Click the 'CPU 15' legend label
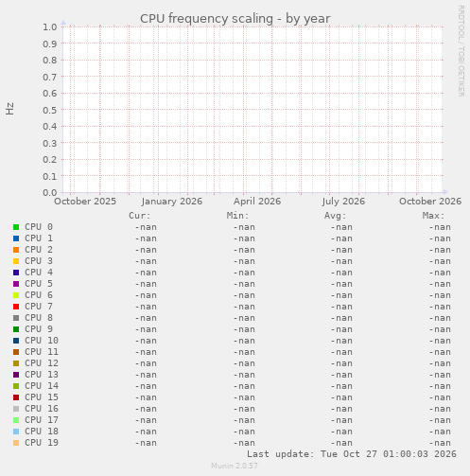The height and width of the screenshot is (476, 470). coord(42,397)
